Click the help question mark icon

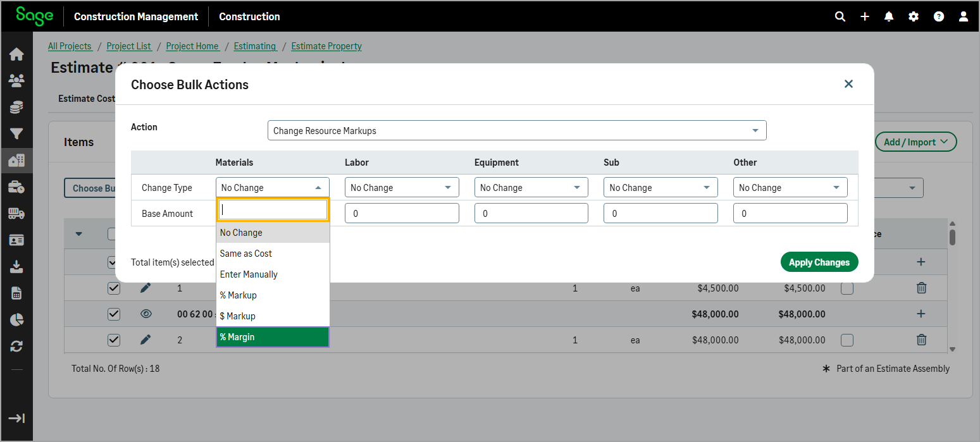[x=939, y=16]
